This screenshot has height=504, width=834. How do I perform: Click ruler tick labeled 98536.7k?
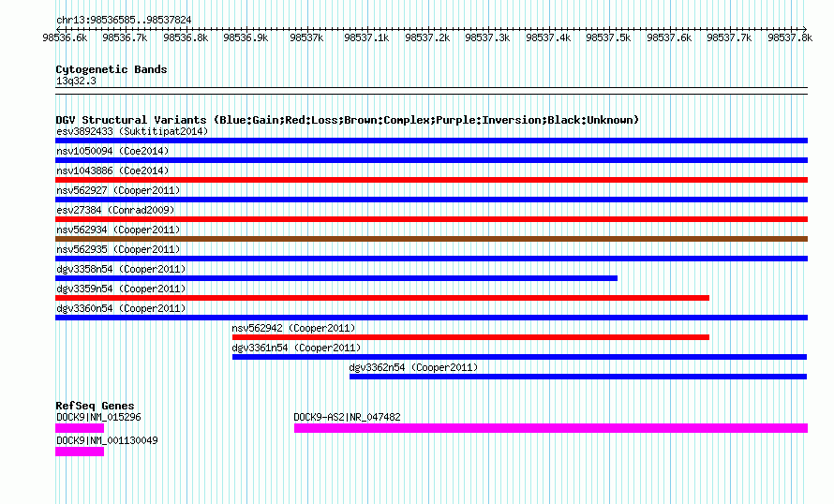pos(125,37)
